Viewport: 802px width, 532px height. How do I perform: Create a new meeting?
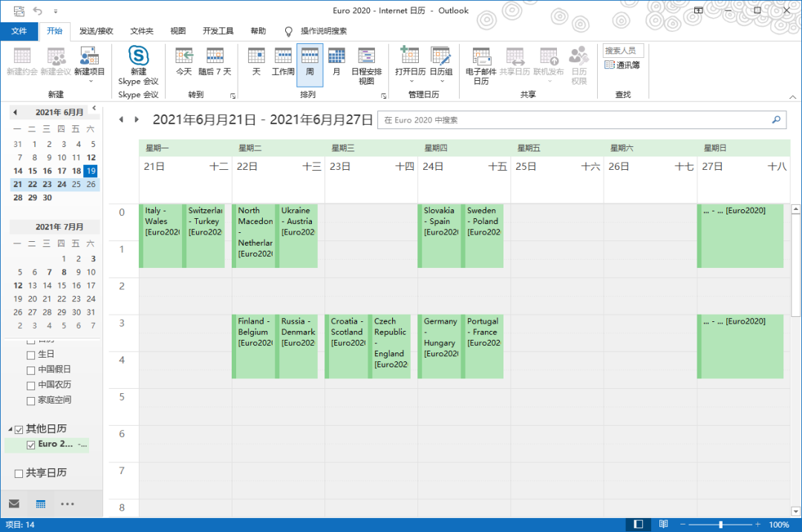[x=56, y=62]
